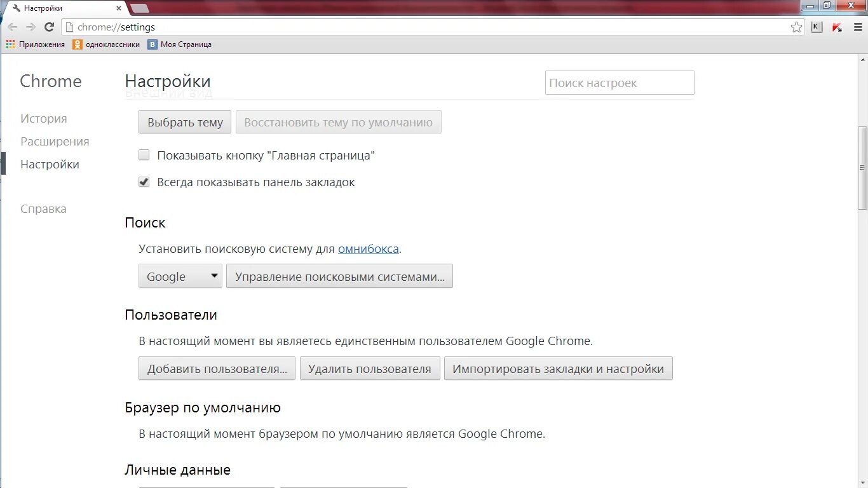This screenshot has width=868, height=488.
Task: Uncheck Всегда показывать панель закладок
Action: tap(144, 182)
